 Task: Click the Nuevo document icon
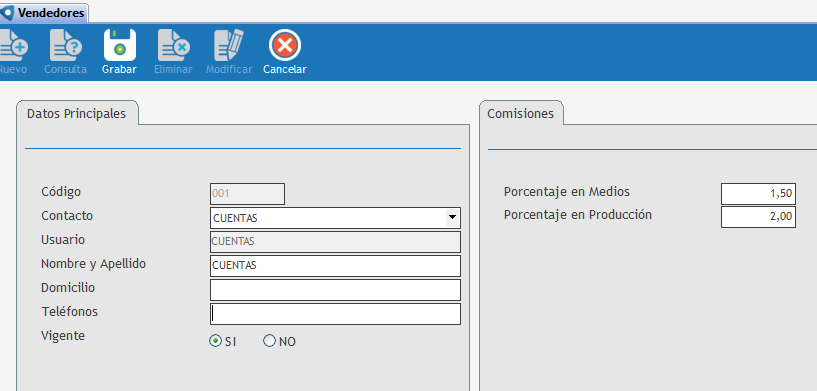coord(13,45)
